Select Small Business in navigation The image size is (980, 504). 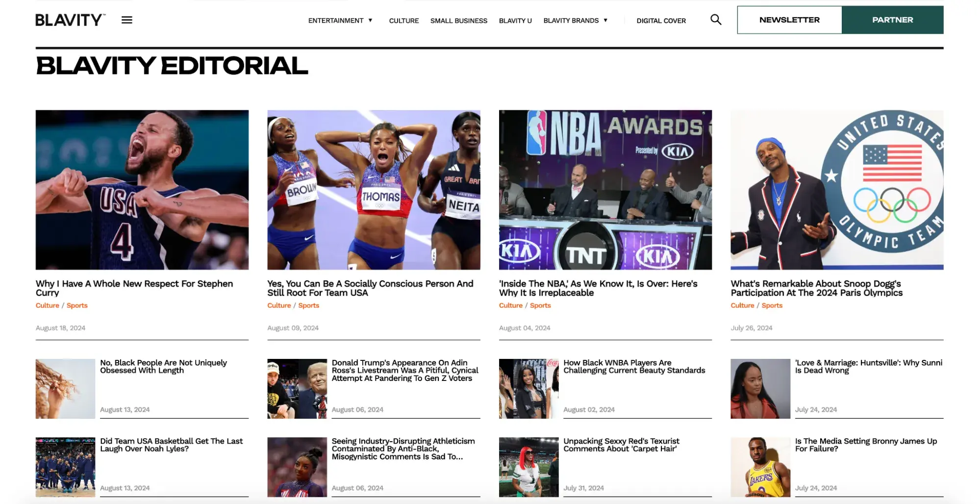458,21
